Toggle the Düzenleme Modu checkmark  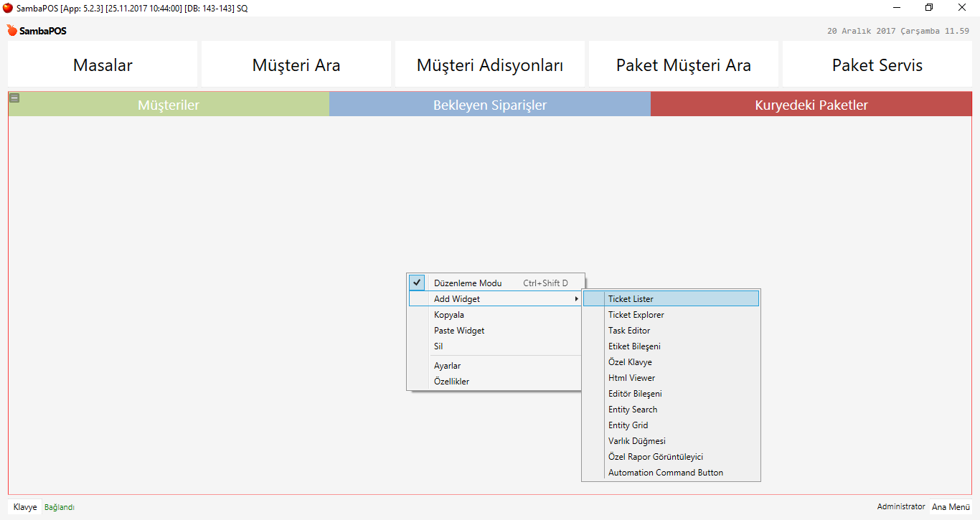[x=418, y=283]
